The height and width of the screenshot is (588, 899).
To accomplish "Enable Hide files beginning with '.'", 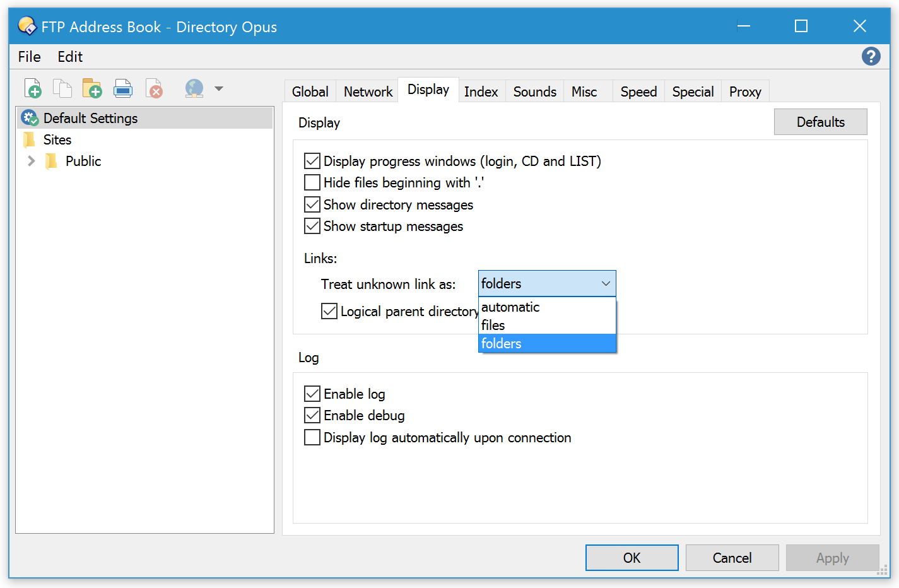I will tap(312, 182).
